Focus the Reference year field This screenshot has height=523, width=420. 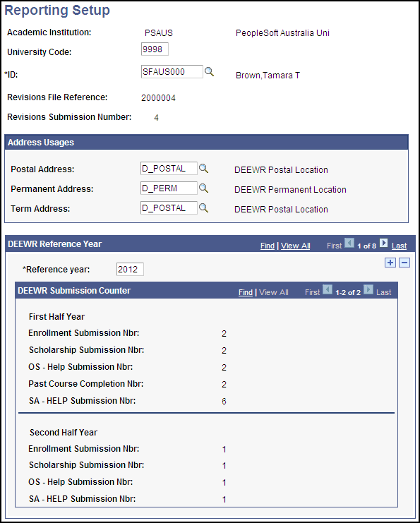tap(130, 269)
